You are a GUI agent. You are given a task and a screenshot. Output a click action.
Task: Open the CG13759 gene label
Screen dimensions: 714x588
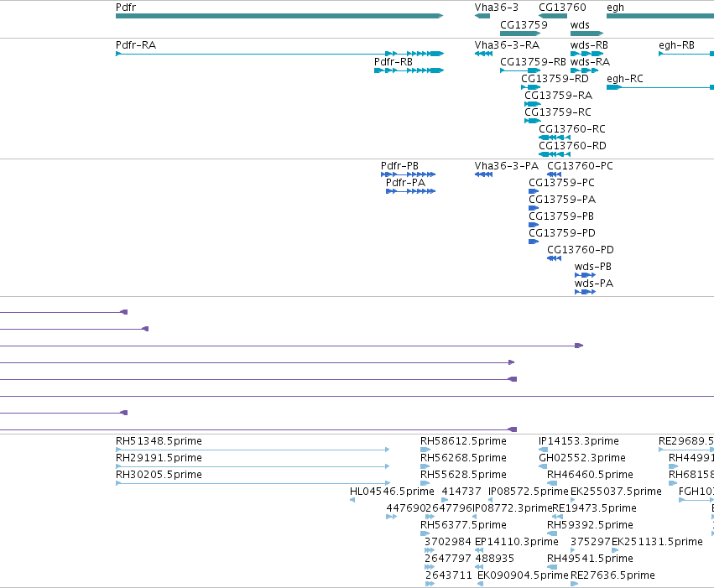pos(524,25)
